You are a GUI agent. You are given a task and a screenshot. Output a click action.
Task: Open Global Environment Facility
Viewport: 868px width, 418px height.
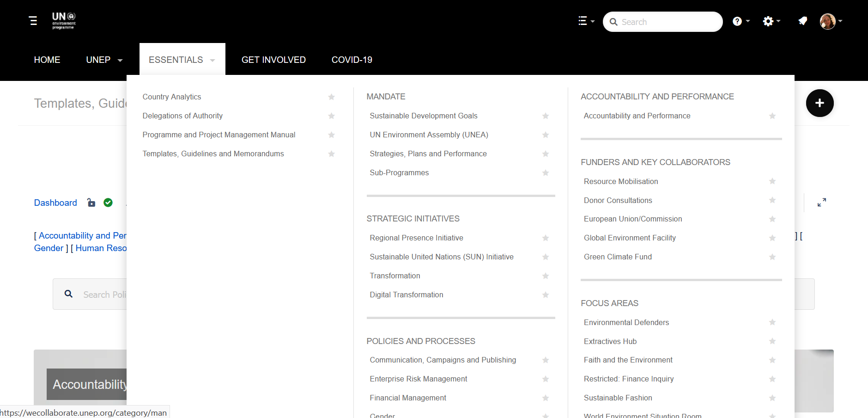(630, 238)
